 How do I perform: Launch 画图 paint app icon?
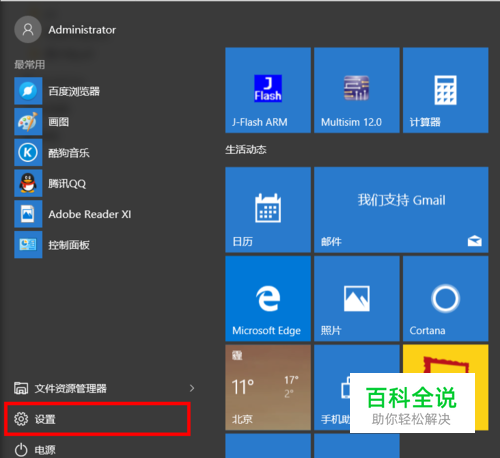click(x=28, y=122)
